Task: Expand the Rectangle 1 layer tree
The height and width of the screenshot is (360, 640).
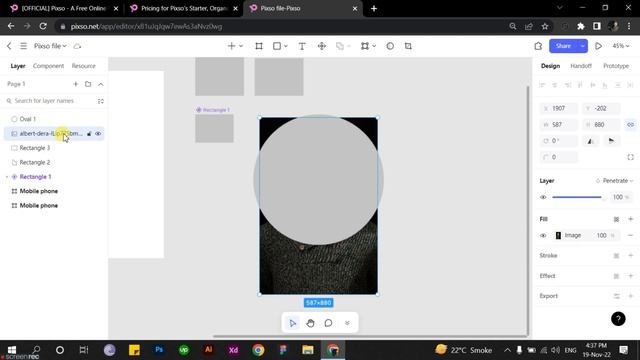Action: coord(7,177)
